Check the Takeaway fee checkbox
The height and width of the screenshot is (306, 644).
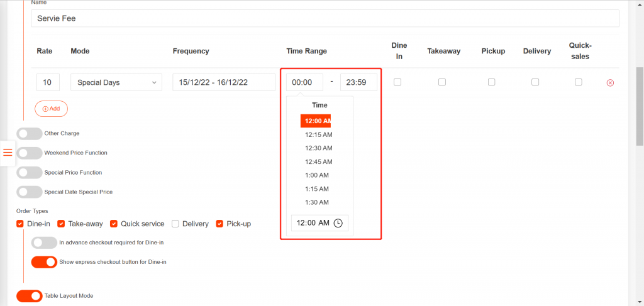(442, 82)
